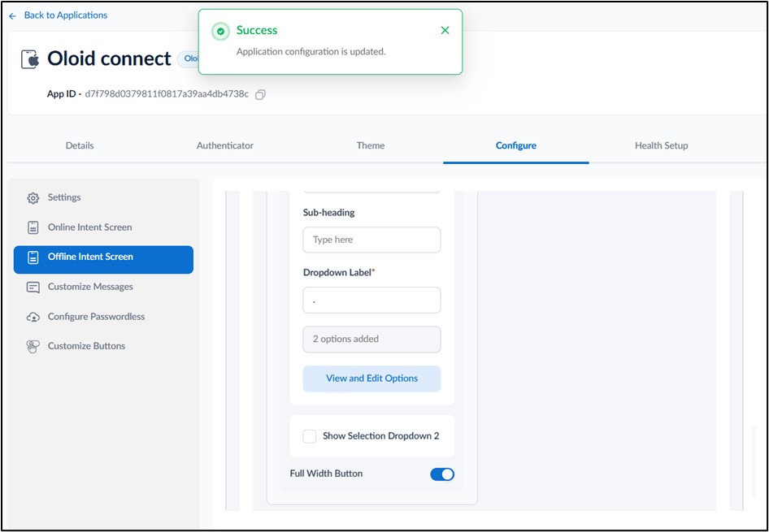Select Offline Intent Screen menu item
Image resolution: width=769 pixels, height=532 pixels.
(103, 260)
